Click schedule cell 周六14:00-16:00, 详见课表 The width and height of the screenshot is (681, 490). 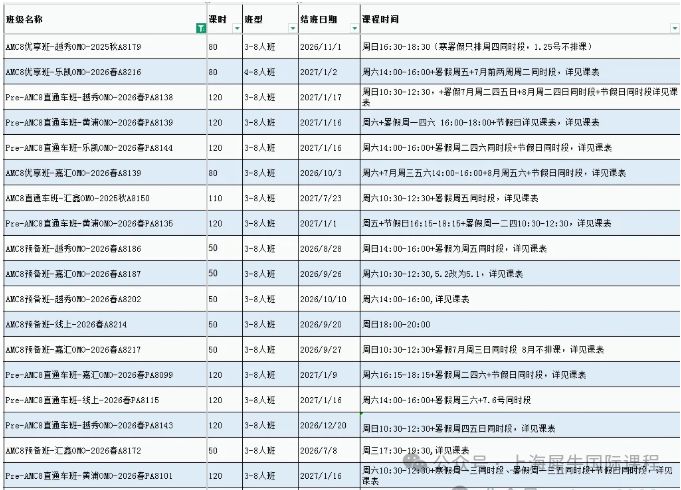click(x=520, y=298)
